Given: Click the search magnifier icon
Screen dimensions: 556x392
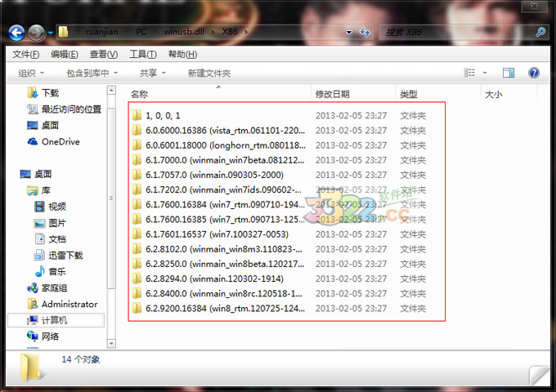Looking at the screenshot, I should (540, 32).
